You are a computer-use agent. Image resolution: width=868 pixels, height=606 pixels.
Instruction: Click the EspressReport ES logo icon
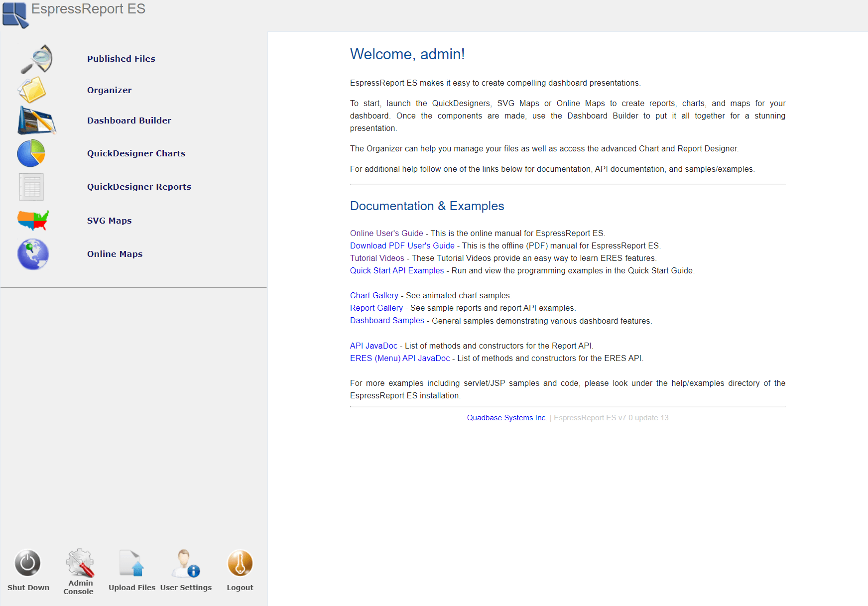click(15, 15)
